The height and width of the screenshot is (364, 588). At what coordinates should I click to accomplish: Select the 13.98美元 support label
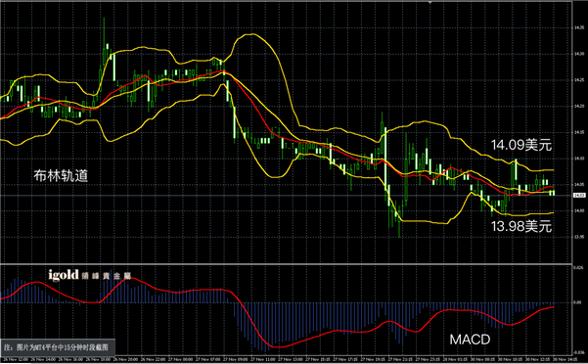521,226
